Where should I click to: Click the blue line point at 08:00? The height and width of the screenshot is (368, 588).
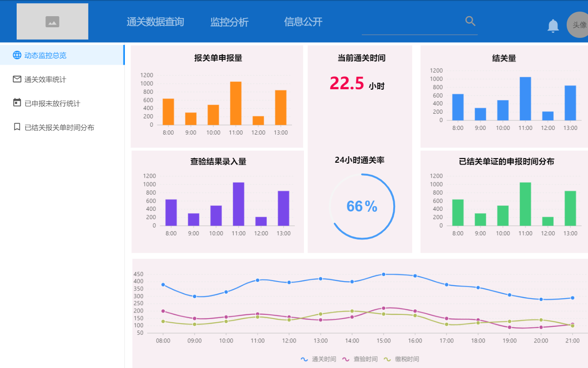(163, 284)
